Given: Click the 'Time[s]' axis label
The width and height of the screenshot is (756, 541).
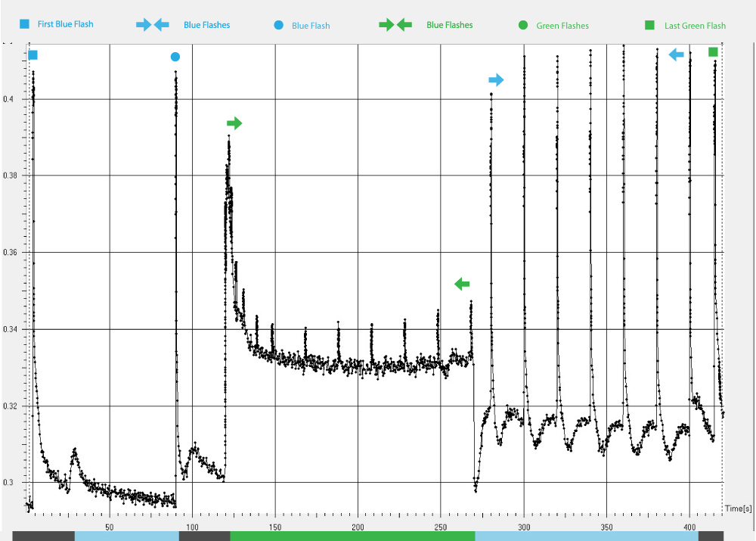Looking at the screenshot, I should tap(737, 508).
